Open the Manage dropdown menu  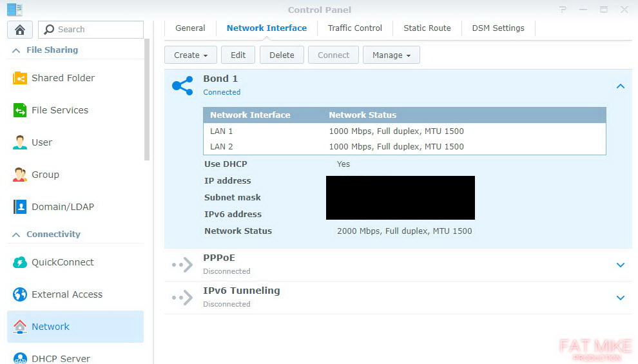coord(391,55)
